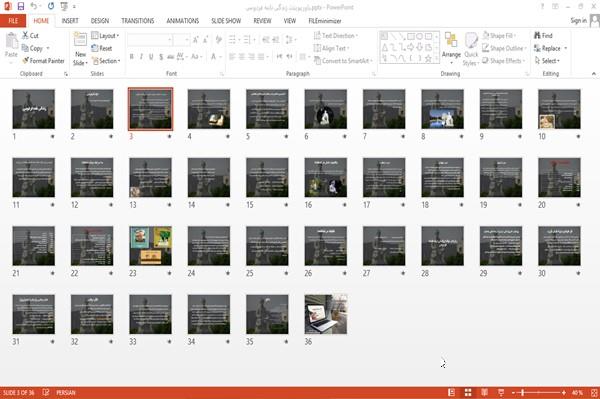Screen dimensions: 600x399
Task: Open the Copy options arrow
Action: pos(48,48)
